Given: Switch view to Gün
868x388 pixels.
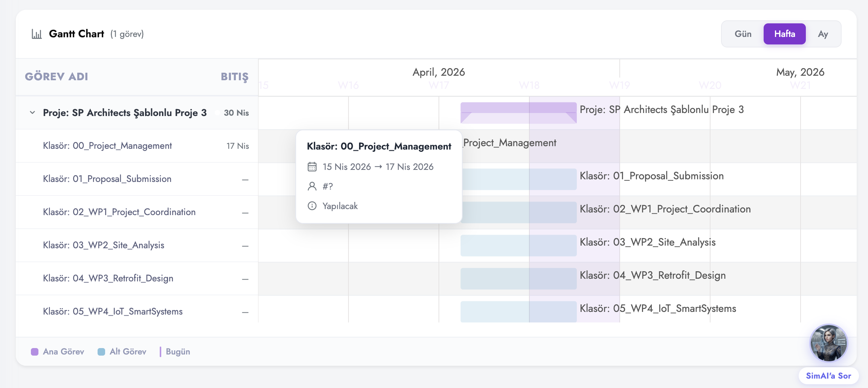Looking at the screenshot, I should [x=743, y=34].
